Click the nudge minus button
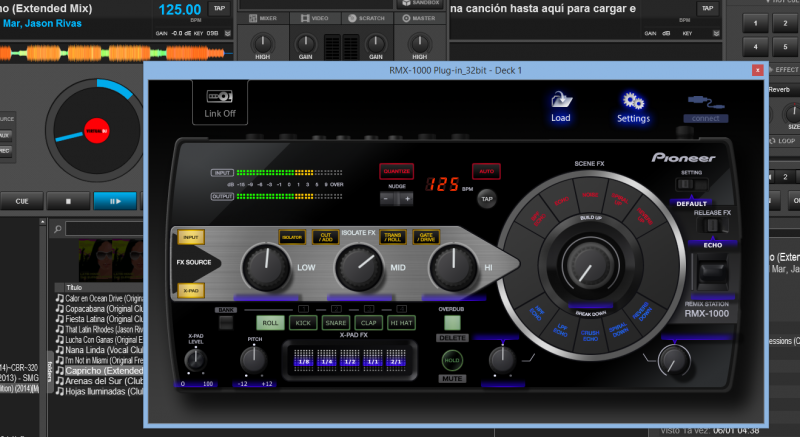Screen dimensions: 800x437 387,199
